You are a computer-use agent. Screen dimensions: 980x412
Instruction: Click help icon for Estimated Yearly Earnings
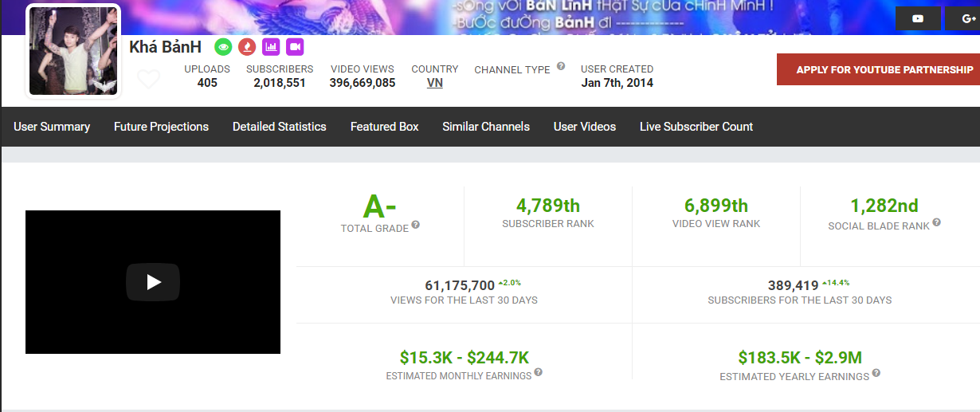pyautogui.click(x=876, y=373)
